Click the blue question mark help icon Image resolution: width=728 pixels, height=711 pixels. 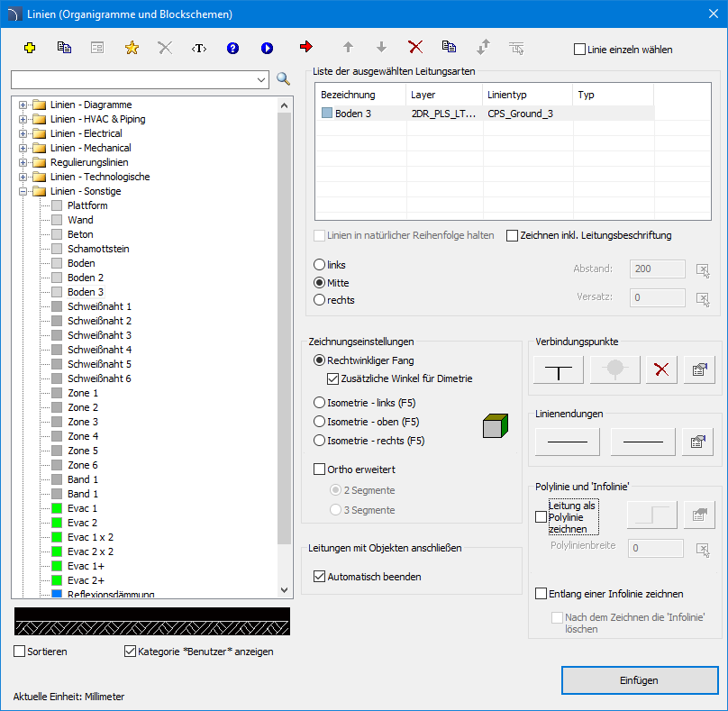pyautogui.click(x=232, y=48)
